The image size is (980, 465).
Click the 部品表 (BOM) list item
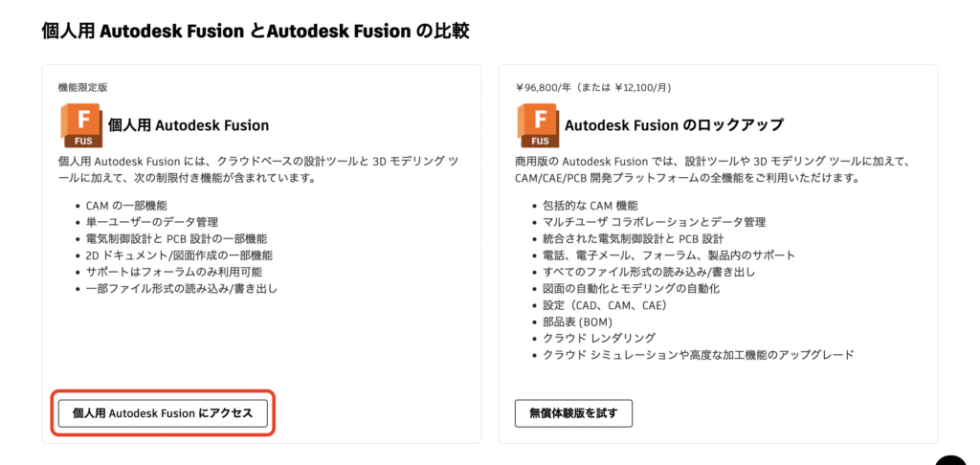tap(577, 321)
